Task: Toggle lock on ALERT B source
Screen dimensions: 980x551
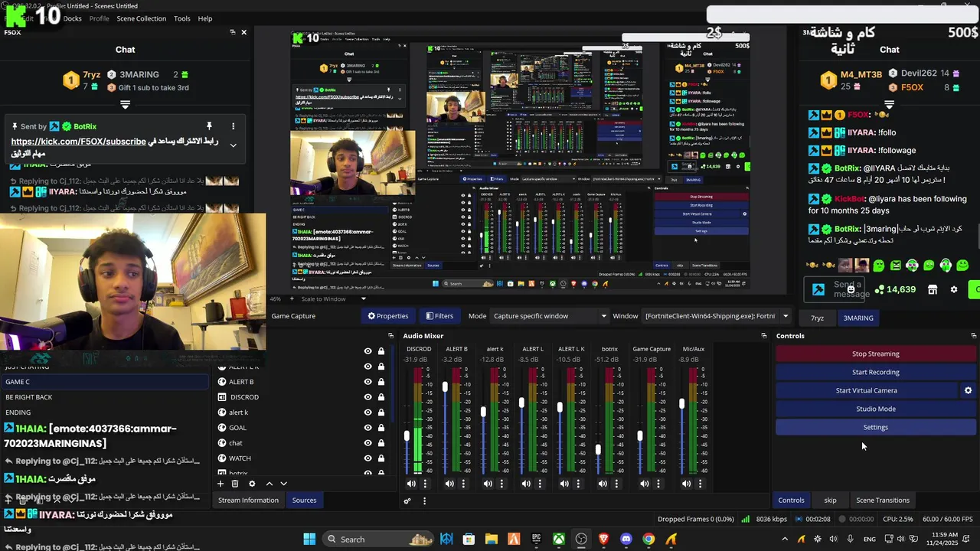Action: [x=381, y=381]
